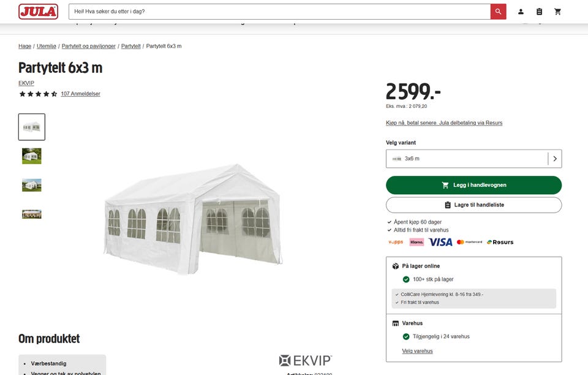This screenshot has width=588, height=375.
Task: Open the shopping cart icon in header
Action: (x=557, y=12)
